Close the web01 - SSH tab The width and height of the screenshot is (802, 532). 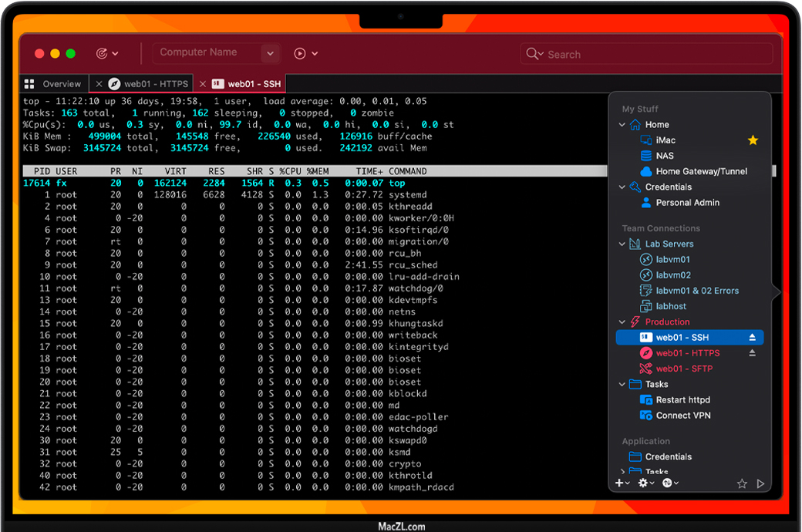coord(203,84)
